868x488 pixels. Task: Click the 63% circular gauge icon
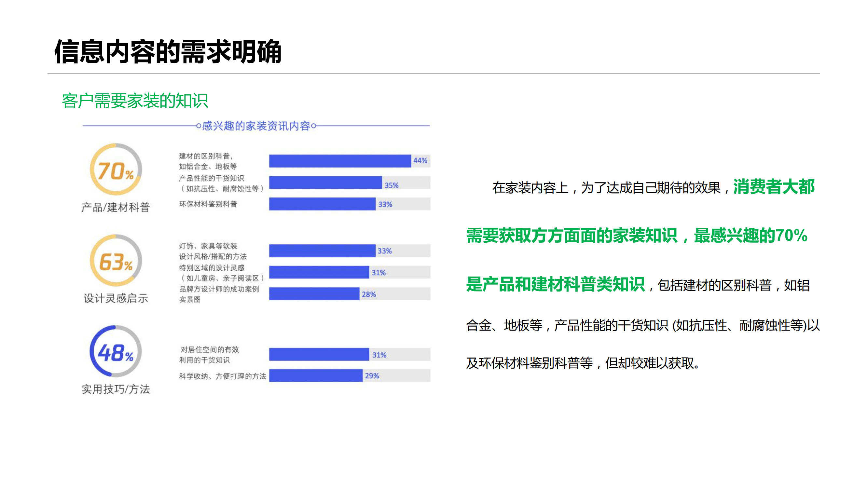pyautogui.click(x=116, y=261)
